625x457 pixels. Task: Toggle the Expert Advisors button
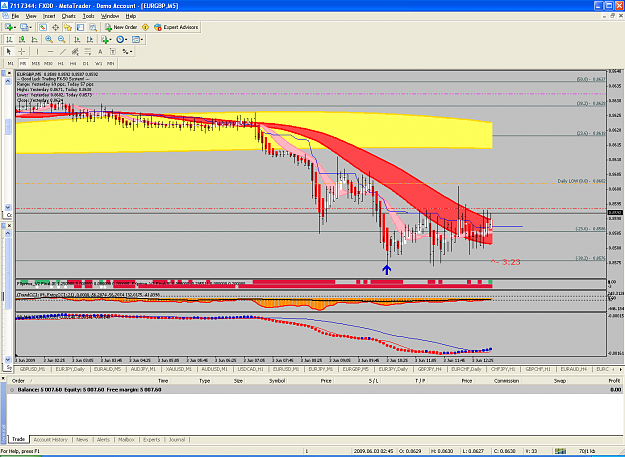176,27
